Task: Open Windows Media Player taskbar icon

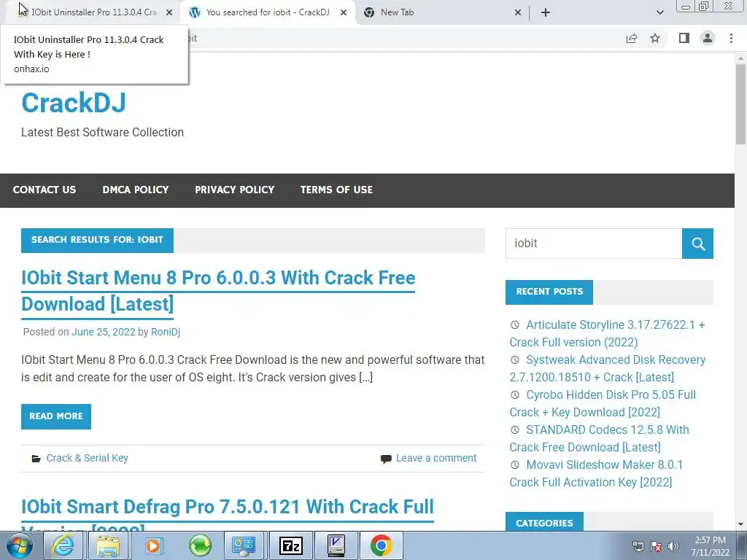Action: (153, 545)
